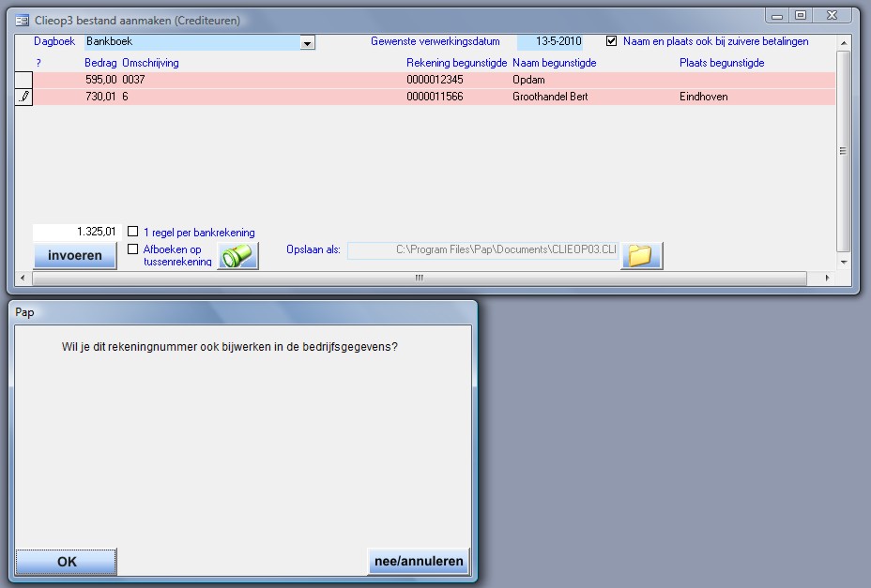Confirm with the OK button
The width and height of the screenshot is (871, 588).
(66, 562)
